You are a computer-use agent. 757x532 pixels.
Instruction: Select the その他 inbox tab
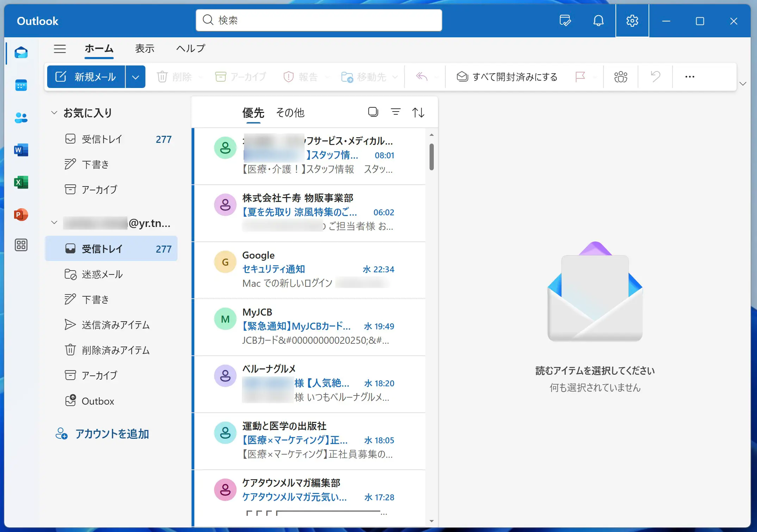click(290, 113)
